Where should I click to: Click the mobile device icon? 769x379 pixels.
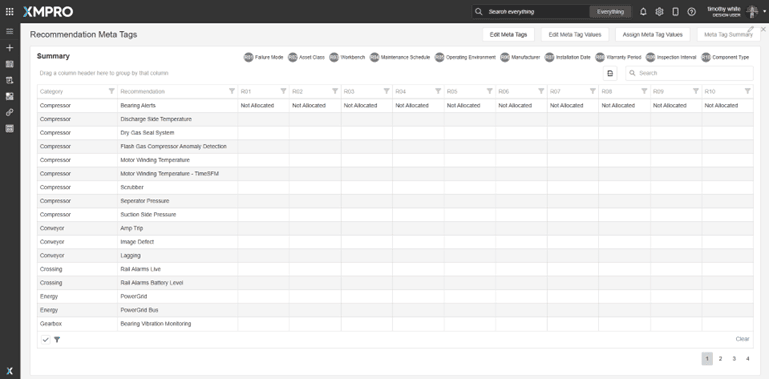pyautogui.click(x=675, y=12)
